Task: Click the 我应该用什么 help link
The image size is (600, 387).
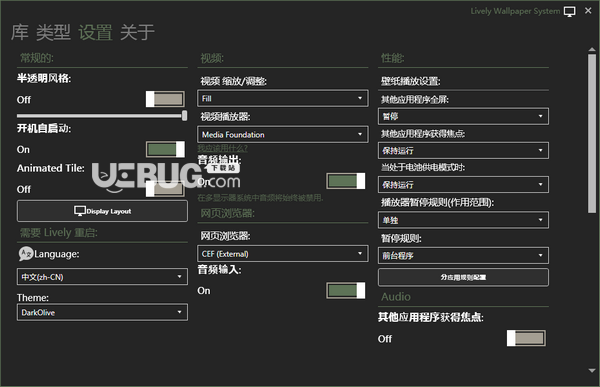Action: point(222,148)
